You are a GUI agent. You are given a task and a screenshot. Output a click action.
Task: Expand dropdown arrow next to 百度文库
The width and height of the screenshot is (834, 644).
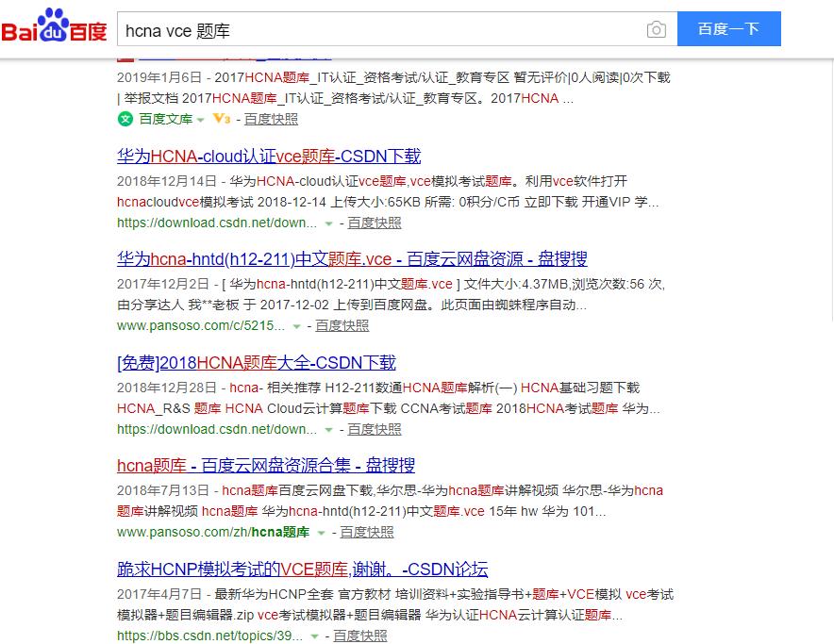(201, 120)
